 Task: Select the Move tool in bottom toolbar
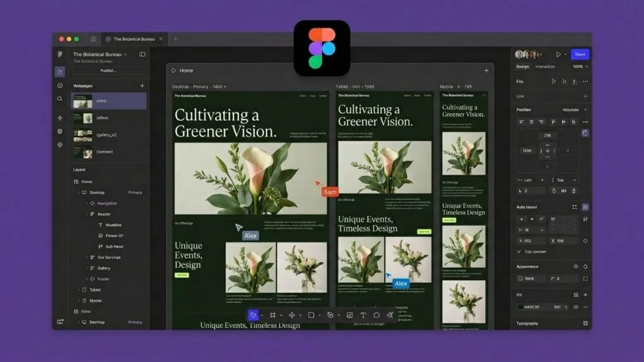(x=253, y=315)
